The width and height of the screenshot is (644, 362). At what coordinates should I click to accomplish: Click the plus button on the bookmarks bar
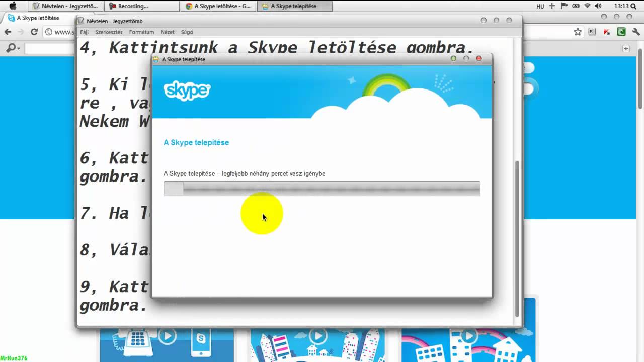[x=626, y=49]
